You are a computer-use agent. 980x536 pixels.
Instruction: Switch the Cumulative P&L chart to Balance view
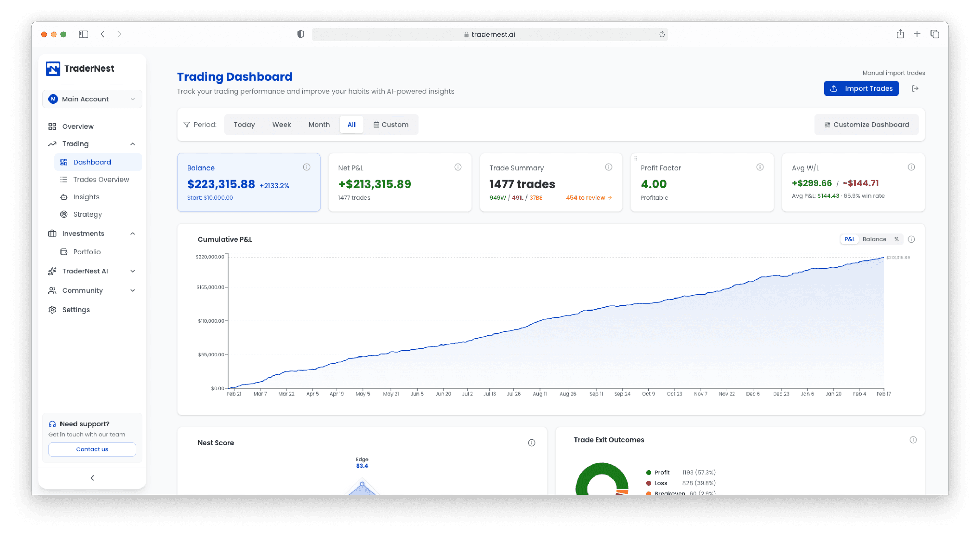(x=875, y=239)
